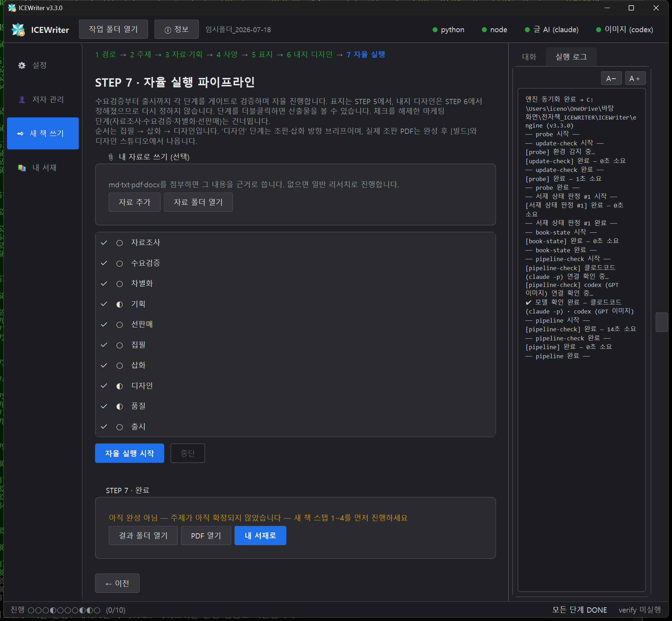
Task: Click the person icon for 저자 관리
Action: pyautogui.click(x=22, y=100)
